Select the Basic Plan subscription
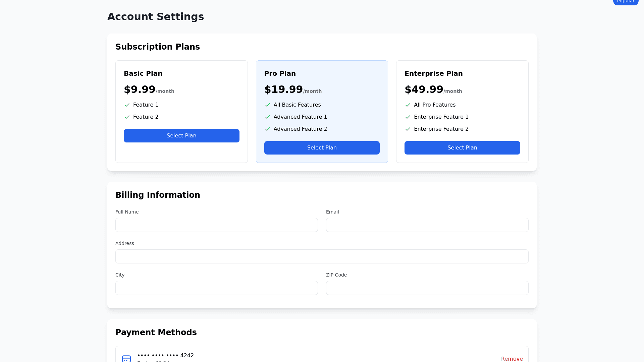 pyautogui.click(x=181, y=136)
